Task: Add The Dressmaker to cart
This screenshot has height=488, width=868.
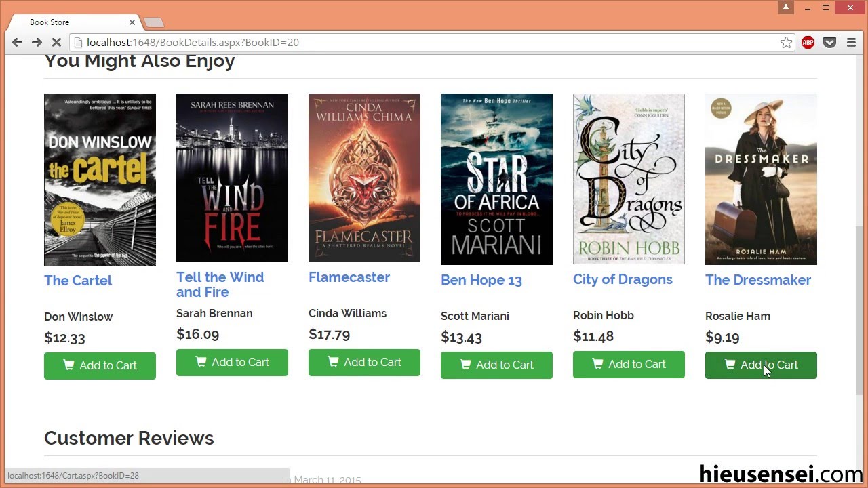Action: pos(761,365)
